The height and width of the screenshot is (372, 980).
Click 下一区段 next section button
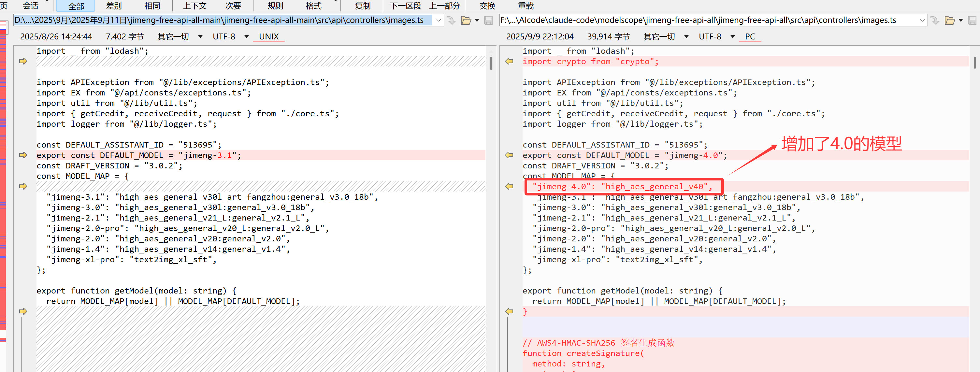pos(405,6)
